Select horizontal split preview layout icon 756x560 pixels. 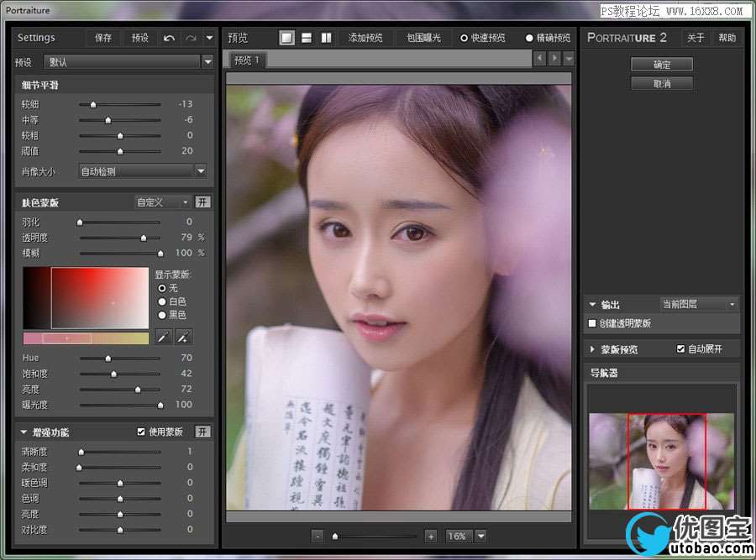[x=306, y=38]
